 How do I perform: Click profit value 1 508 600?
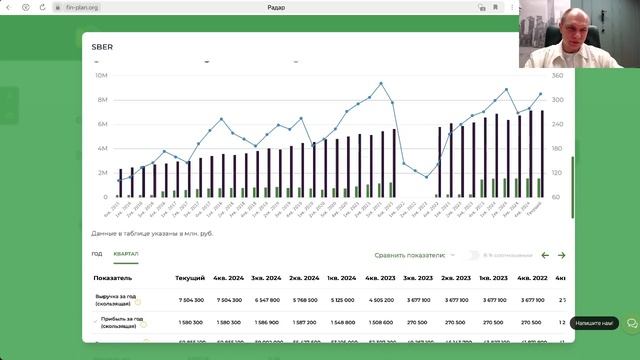click(381, 322)
